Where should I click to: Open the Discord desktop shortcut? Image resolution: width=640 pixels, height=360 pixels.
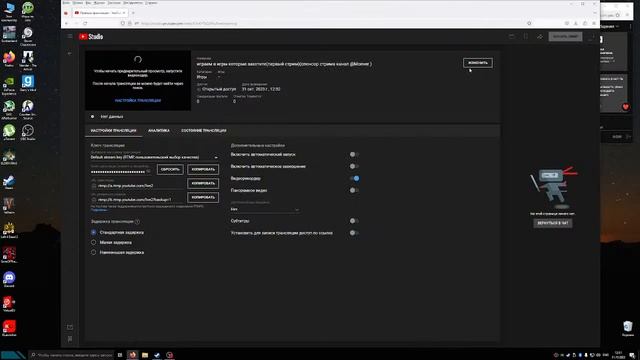[x=9, y=279]
